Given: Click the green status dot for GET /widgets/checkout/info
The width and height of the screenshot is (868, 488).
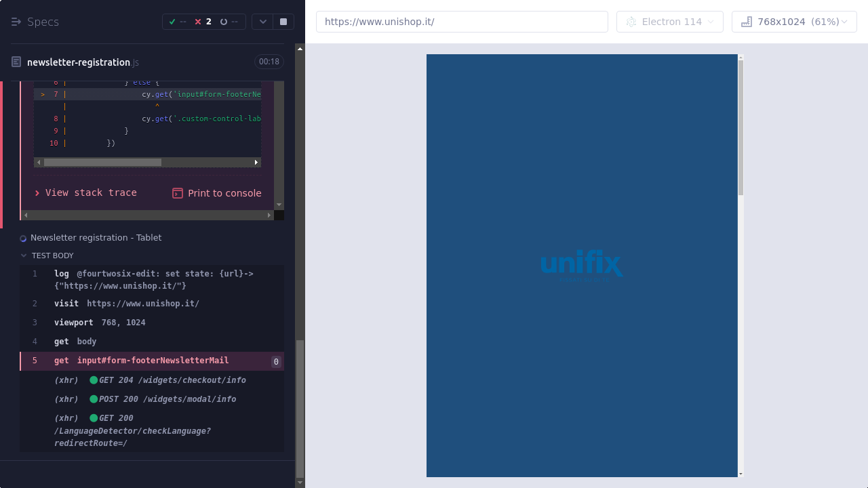Looking at the screenshot, I should tap(94, 380).
